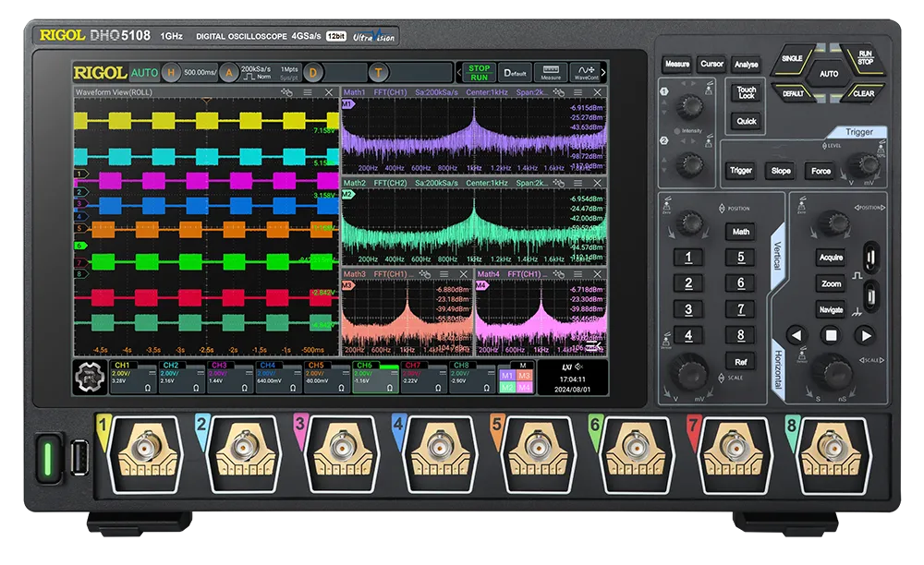Open the Waveform View hamburger menu
Screen dimensions: 924x565
tap(308, 92)
